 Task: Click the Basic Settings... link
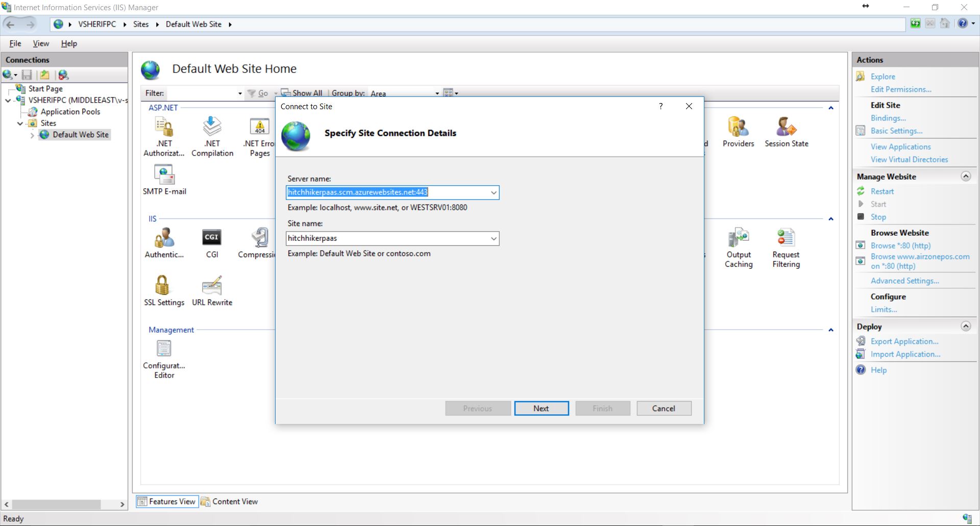coord(896,131)
